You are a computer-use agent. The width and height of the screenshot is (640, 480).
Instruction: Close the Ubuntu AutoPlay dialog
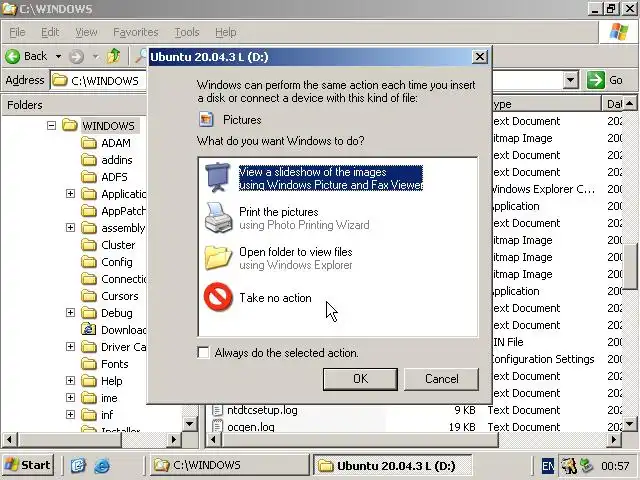[x=480, y=57]
